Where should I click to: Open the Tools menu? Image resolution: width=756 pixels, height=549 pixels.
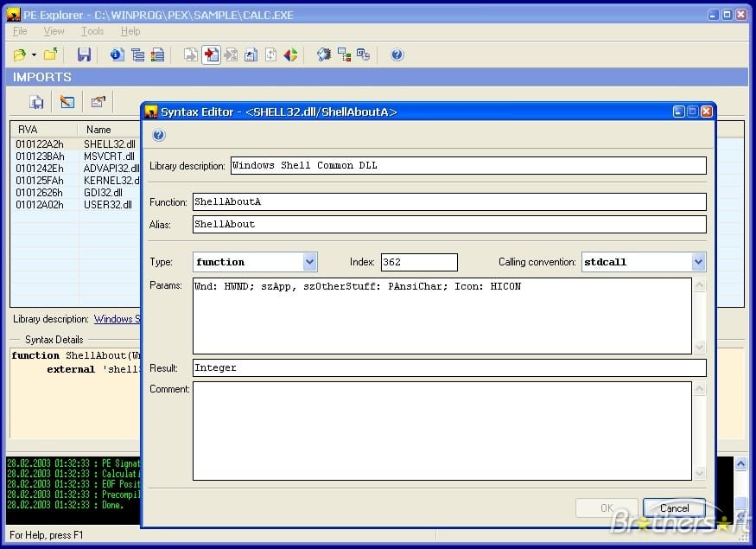pyautogui.click(x=92, y=31)
